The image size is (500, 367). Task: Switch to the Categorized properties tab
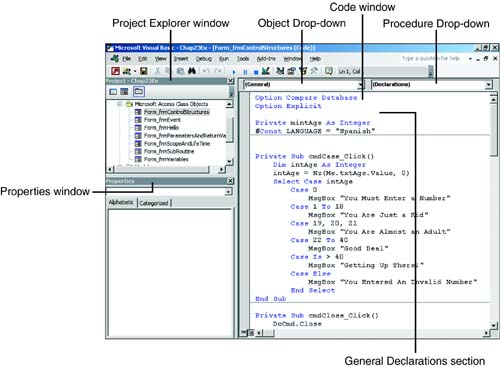click(154, 203)
